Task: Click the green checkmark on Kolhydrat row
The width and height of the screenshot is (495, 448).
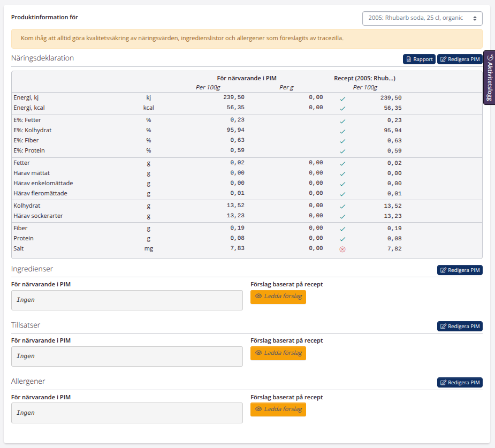Action: (342, 206)
